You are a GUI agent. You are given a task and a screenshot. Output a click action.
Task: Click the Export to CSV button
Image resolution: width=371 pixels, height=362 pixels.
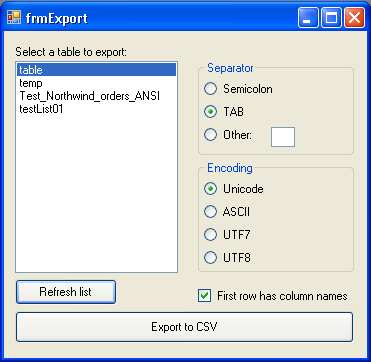(184, 327)
